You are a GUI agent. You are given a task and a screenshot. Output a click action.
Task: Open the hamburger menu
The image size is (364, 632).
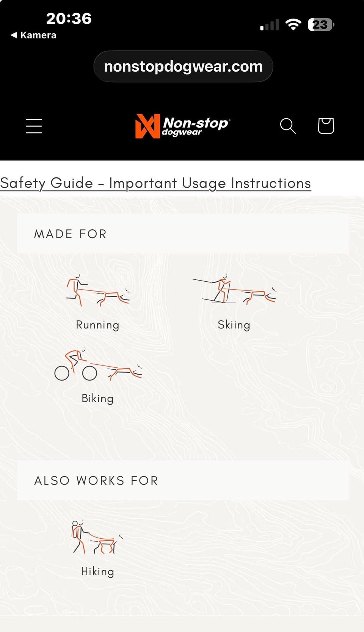34,126
